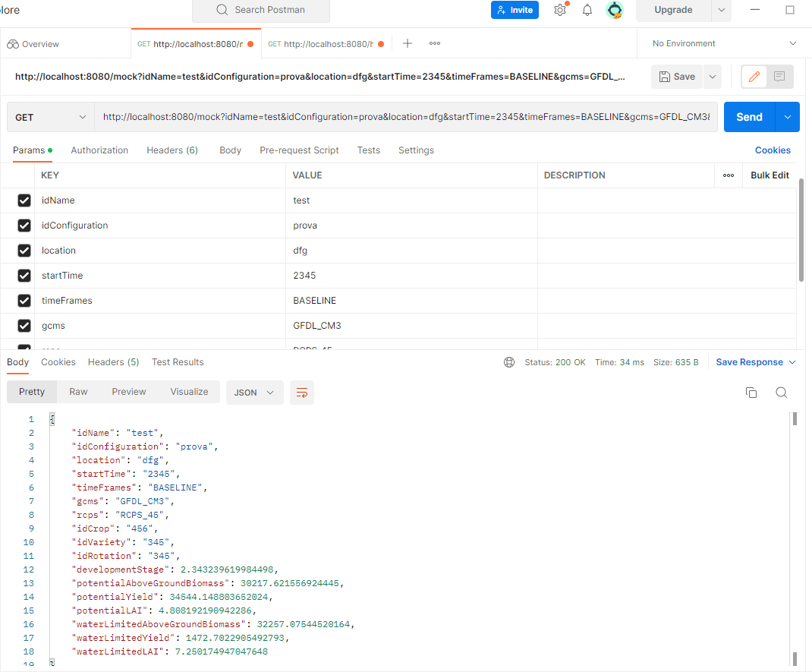The width and height of the screenshot is (812, 672).
Task: Open the comments icon
Action: coord(779,77)
